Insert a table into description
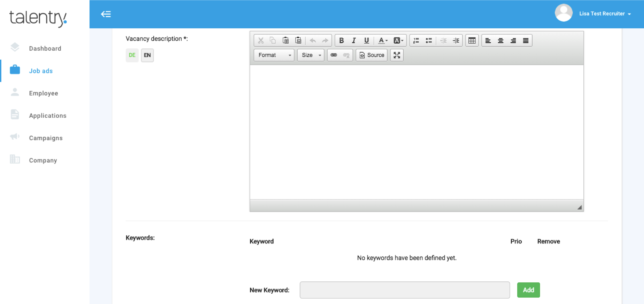This screenshot has width=644, height=304. 472,41
